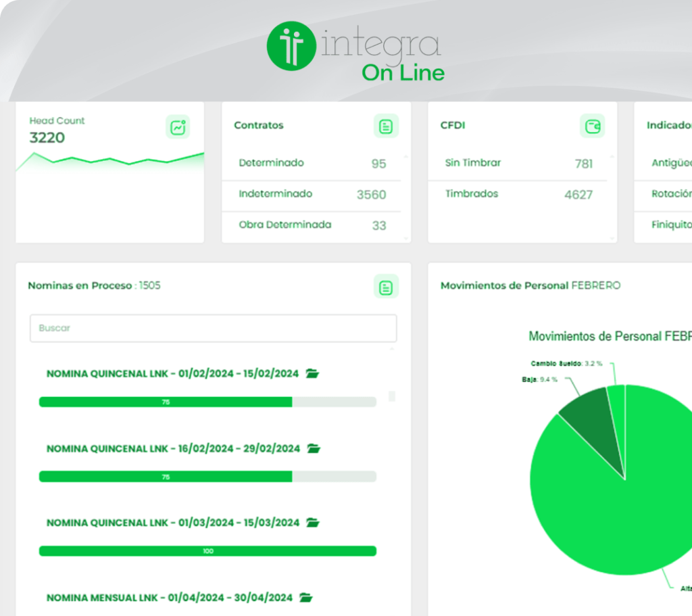
Task: Select the Indeterminado contracts row
Action: point(312,195)
